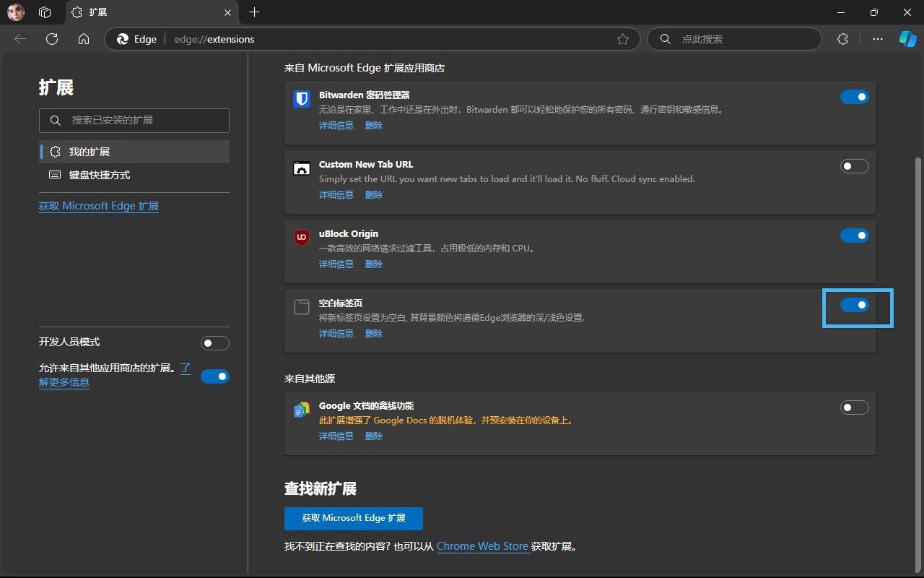Select the 扩展 browser tab
Image resolution: width=924 pixels, height=578 pixels.
pos(152,12)
